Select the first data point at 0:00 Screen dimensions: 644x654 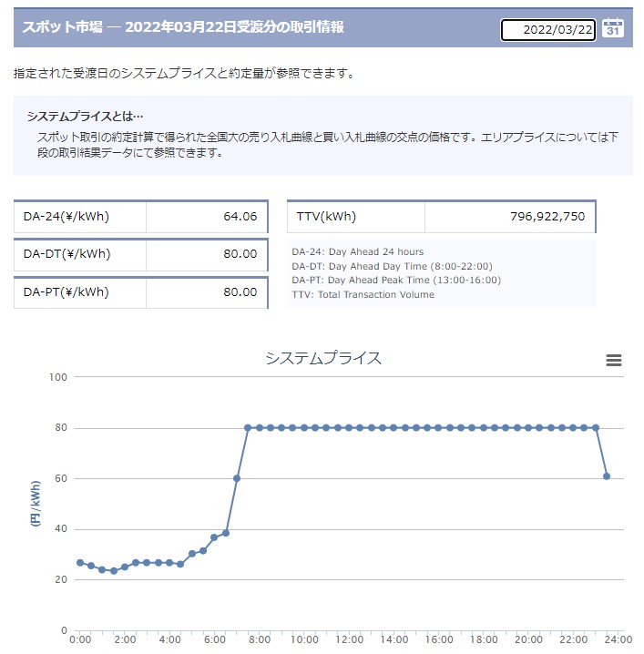(x=80, y=563)
